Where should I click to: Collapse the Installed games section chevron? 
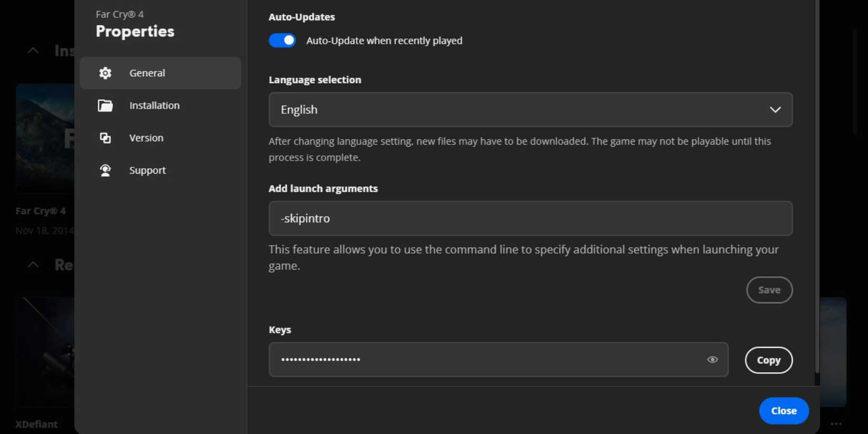pos(33,50)
